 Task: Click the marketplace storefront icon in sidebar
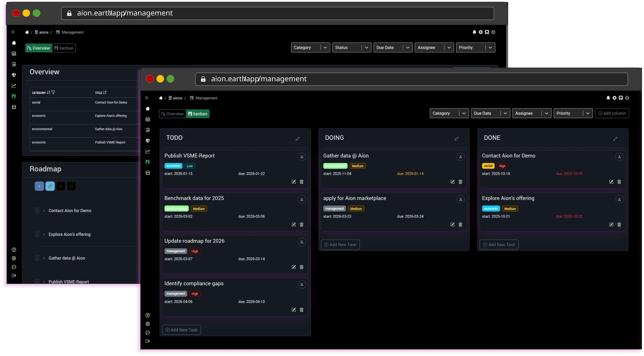(148, 173)
